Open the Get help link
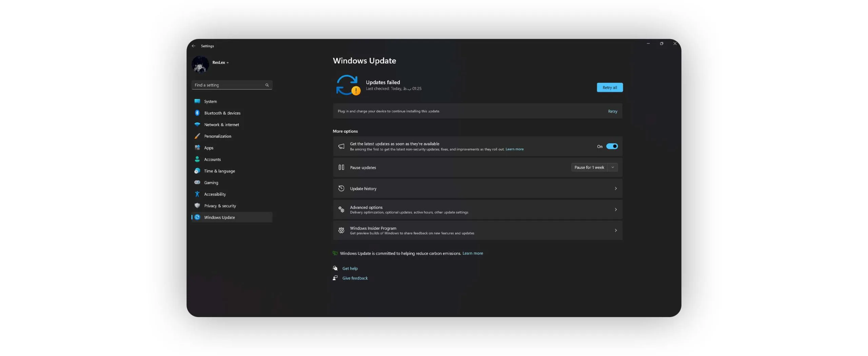 350,268
